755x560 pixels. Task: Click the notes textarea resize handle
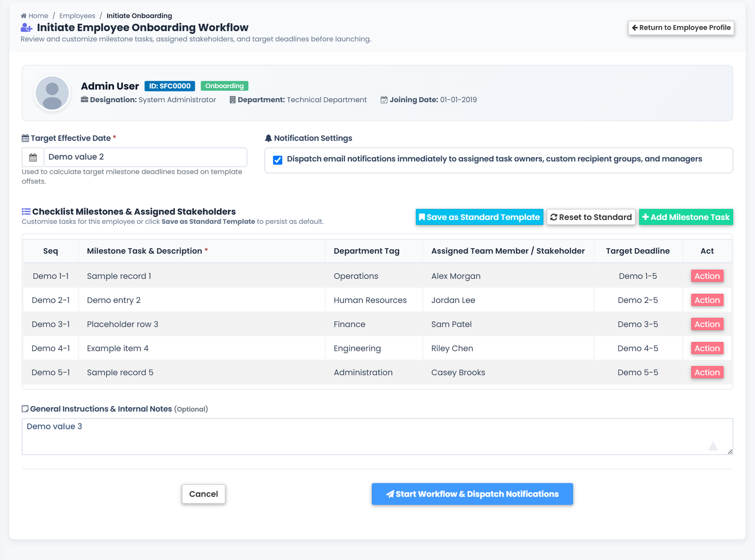click(730, 452)
